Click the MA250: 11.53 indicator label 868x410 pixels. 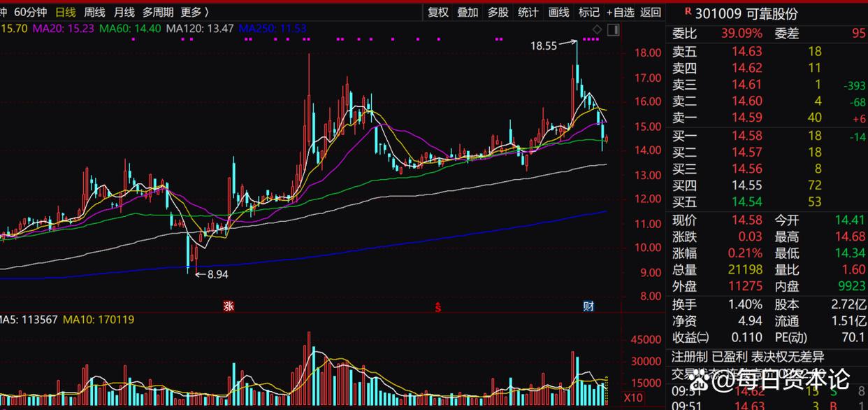click(x=273, y=29)
